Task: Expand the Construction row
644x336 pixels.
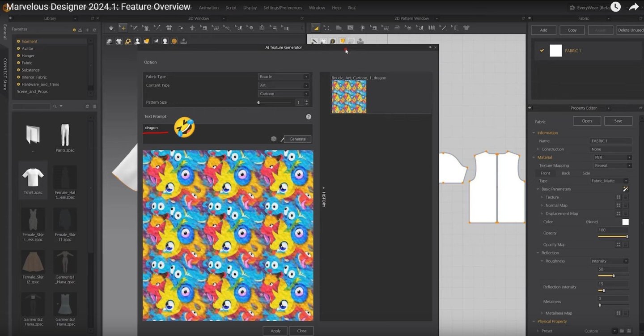Action: (538, 149)
